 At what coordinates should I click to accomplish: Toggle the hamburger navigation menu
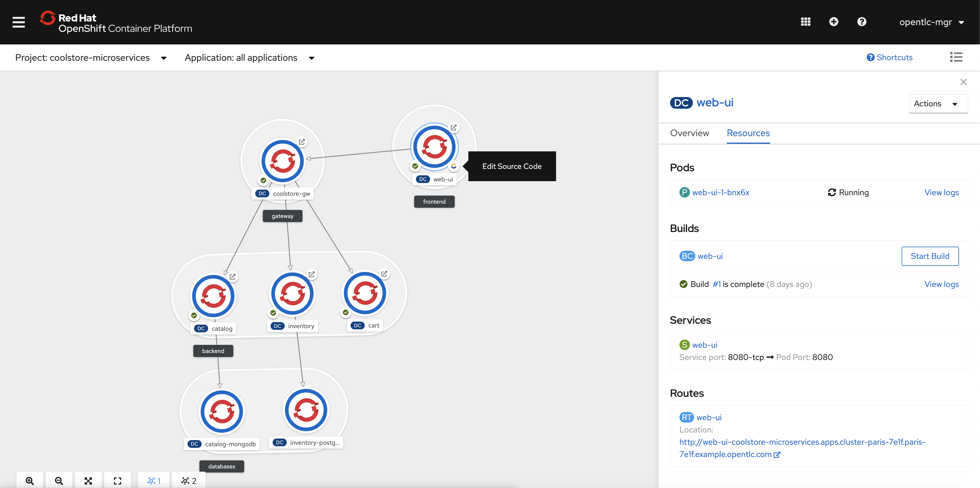point(19,22)
